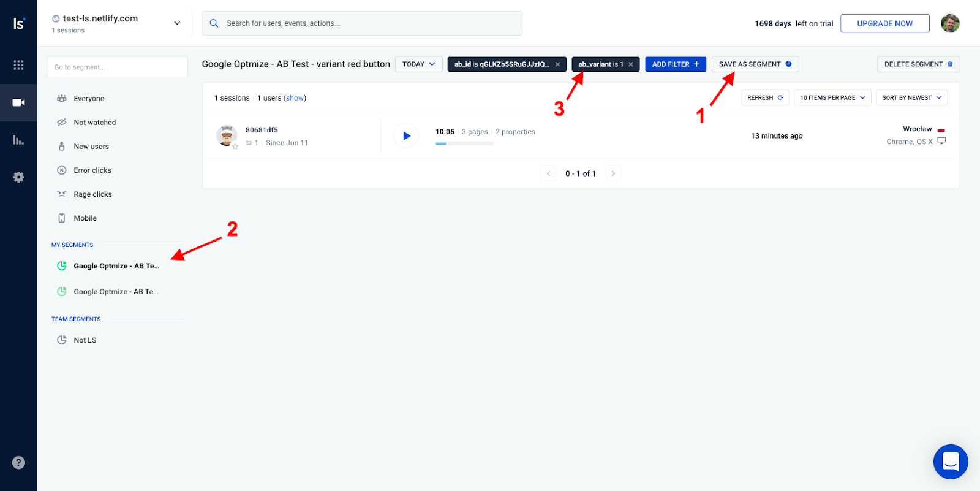Select the Rage clicks segment
The width and height of the screenshot is (980, 491).
(x=92, y=194)
